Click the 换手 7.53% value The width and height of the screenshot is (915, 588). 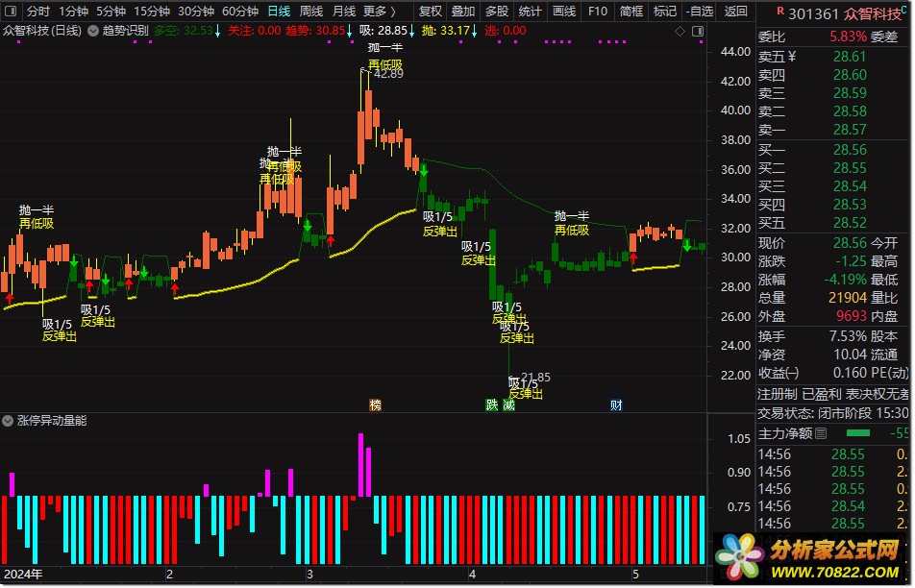(x=849, y=336)
